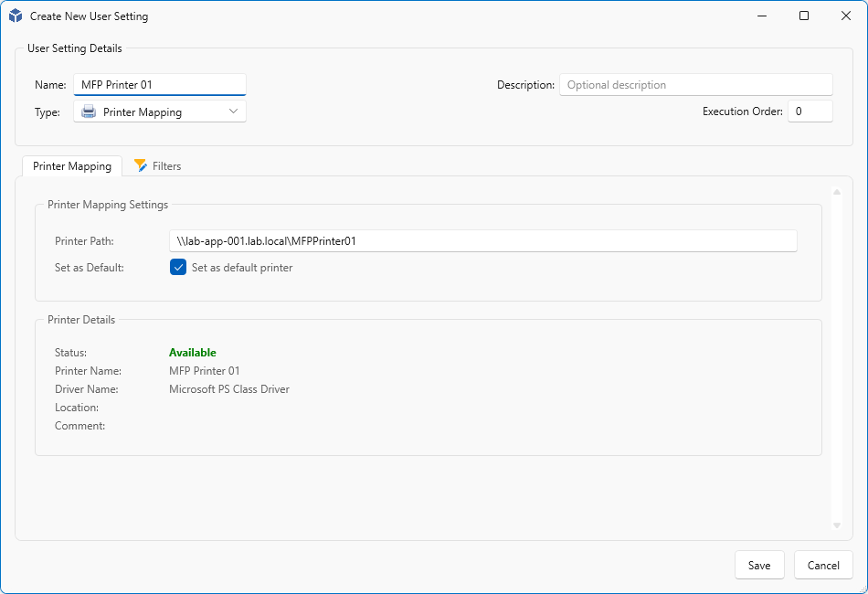Click into the Description field

point(695,85)
